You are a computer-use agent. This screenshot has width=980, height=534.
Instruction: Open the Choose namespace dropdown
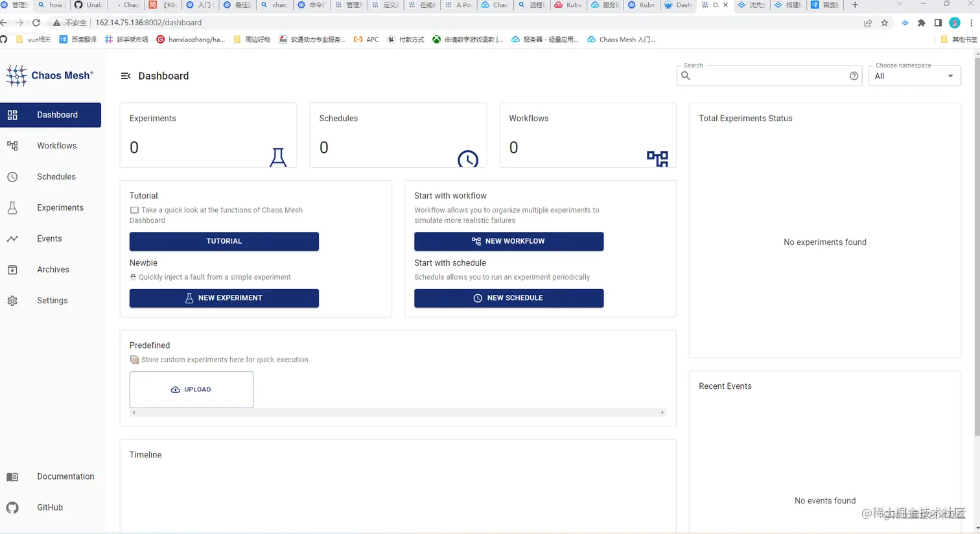click(915, 76)
